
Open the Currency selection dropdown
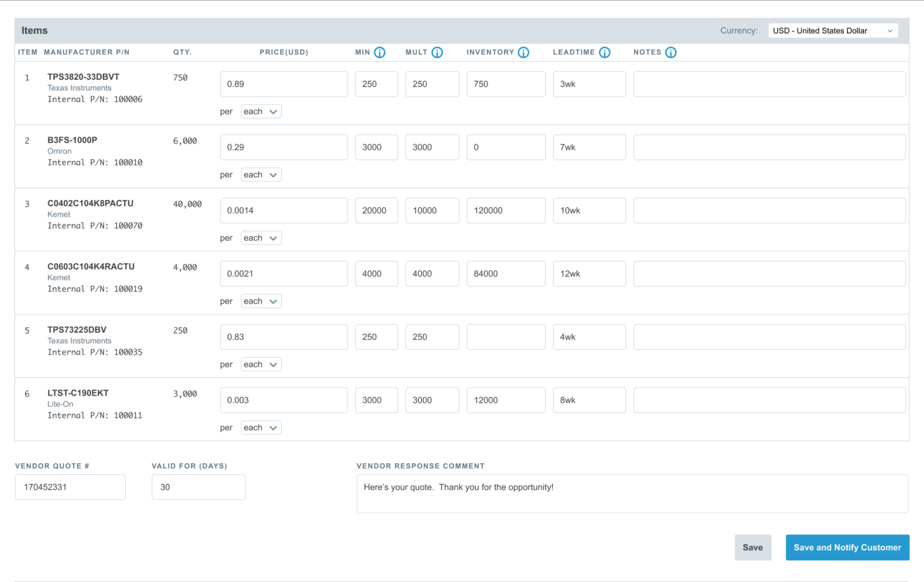point(833,30)
